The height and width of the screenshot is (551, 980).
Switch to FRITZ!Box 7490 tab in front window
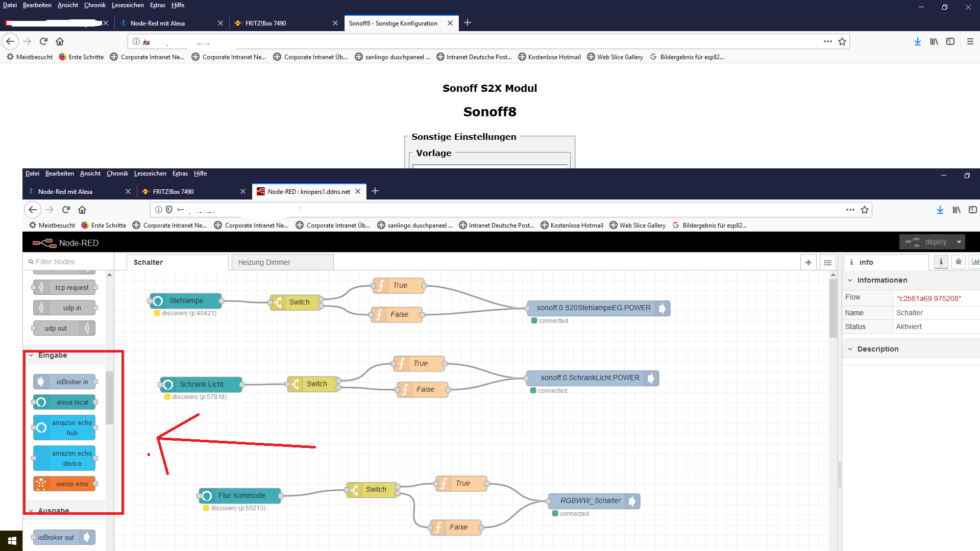(x=194, y=191)
